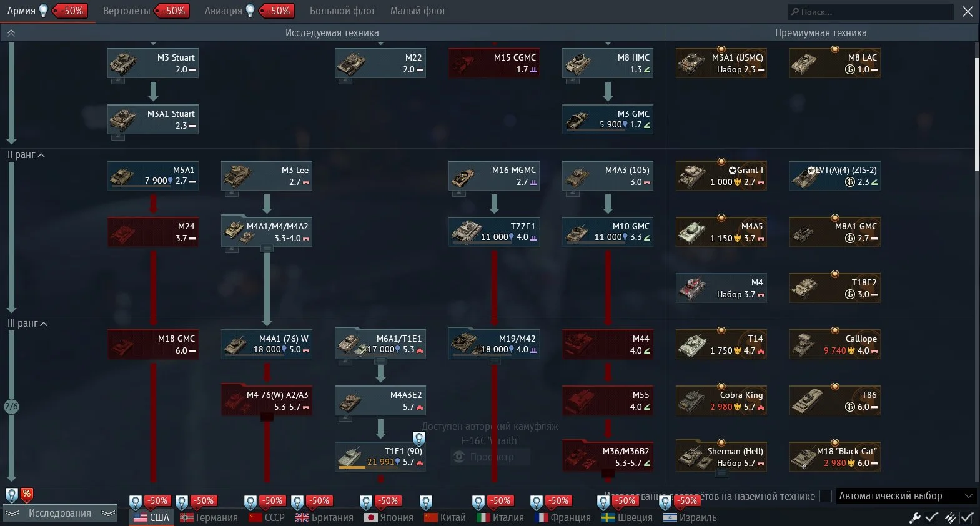Select the Cobra King premium tank

pos(721,401)
